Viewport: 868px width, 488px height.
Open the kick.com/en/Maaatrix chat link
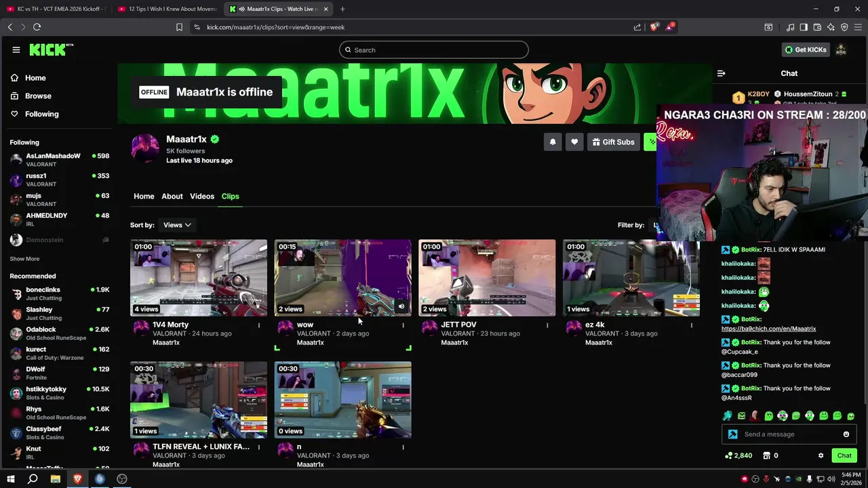pyautogui.click(x=768, y=329)
